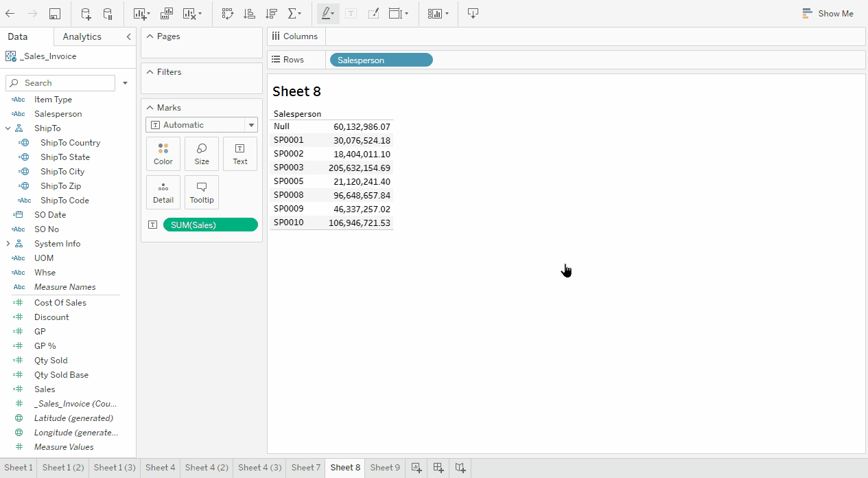
Task: Open the Color mark card
Action: click(x=163, y=154)
